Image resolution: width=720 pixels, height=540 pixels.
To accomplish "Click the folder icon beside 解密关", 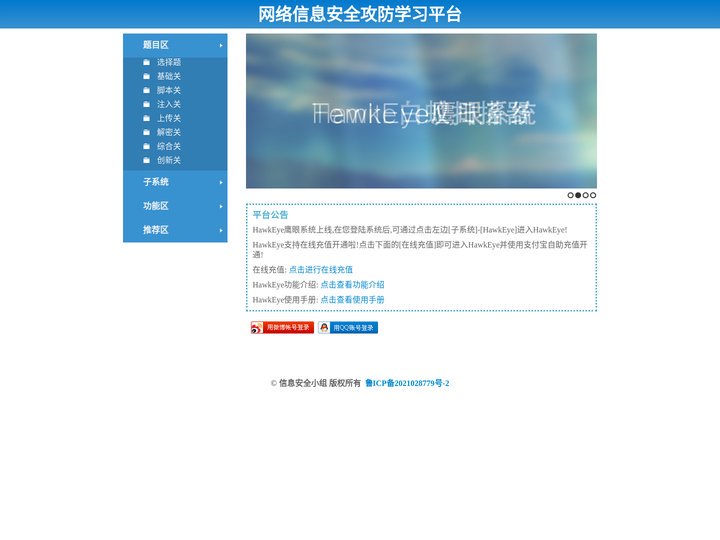I will pyautogui.click(x=146, y=132).
